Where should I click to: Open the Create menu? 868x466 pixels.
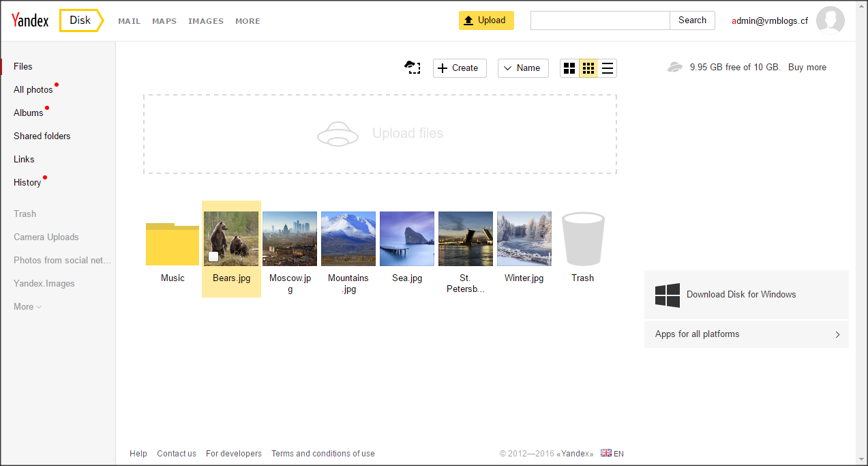tap(459, 68)
